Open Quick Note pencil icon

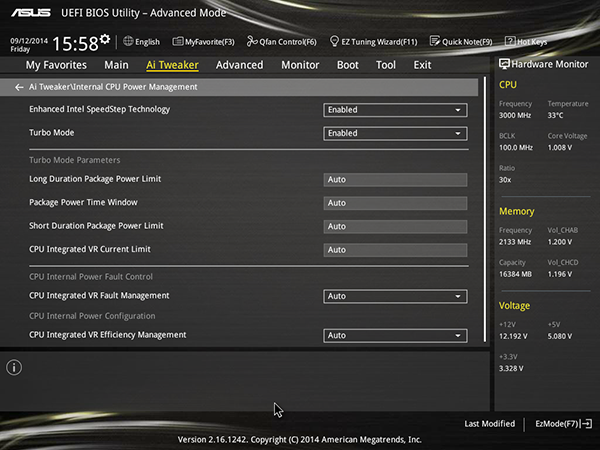coord(435,41)
